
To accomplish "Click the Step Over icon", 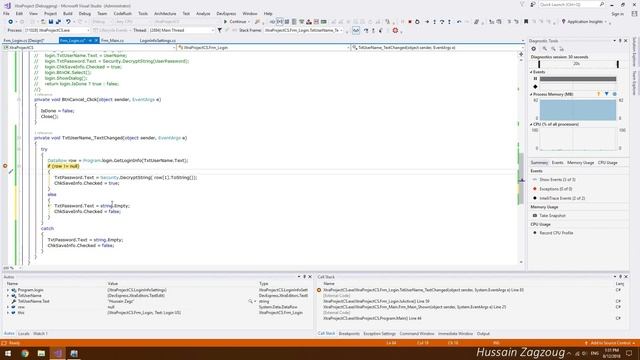I will click(442, 22).
